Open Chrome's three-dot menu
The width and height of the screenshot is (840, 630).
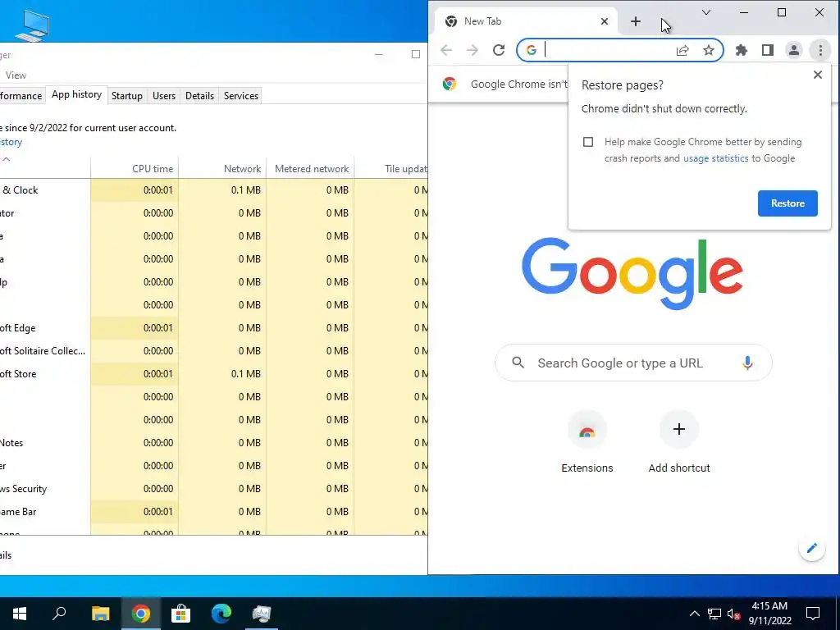tap(820, 50)
